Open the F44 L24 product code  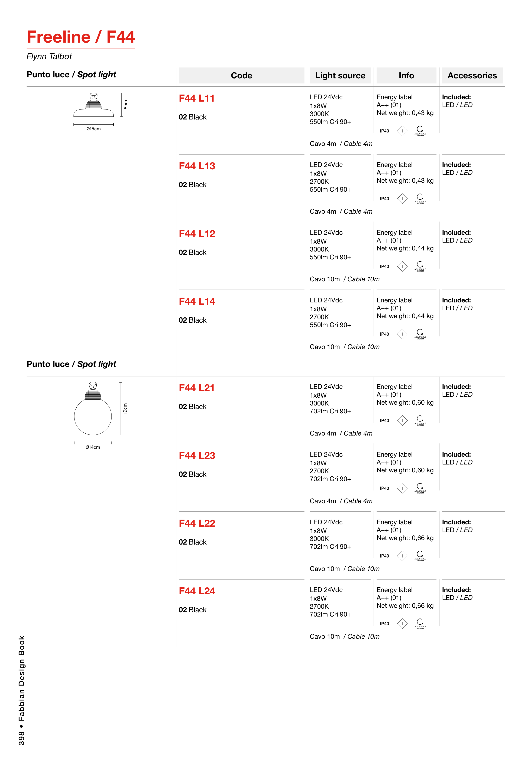(197, 591)
